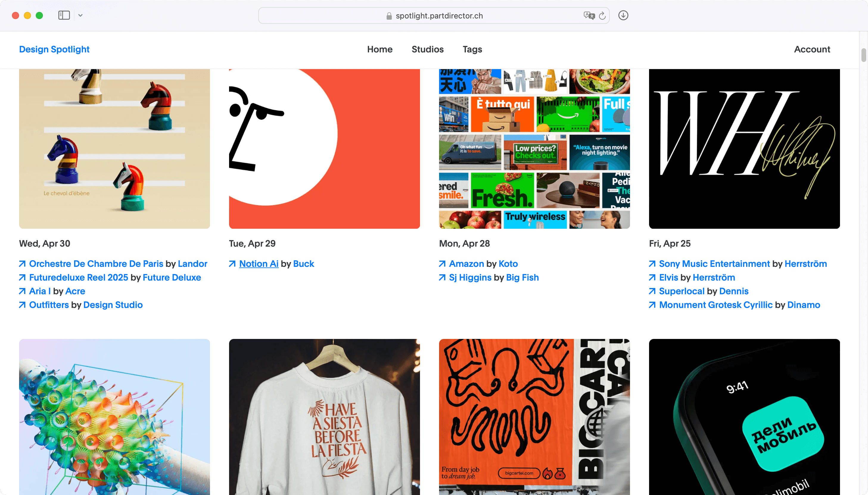Image resolution: width=868 pixels, height=495 pixels.
Task: Click the translate page icon
Action: pos(589,16)
